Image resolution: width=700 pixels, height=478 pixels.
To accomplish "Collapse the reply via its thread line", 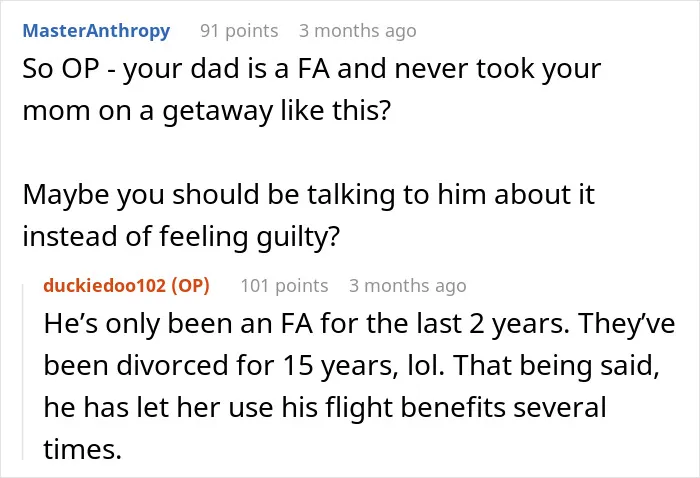I will coord(23,371).
